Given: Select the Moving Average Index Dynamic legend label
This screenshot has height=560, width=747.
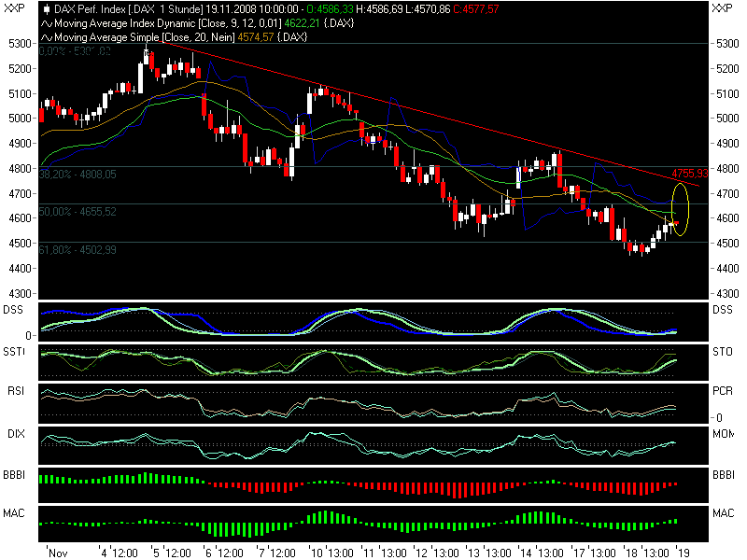Looking at the screenshot, I should pyautogui.click(x=125, y=23).
